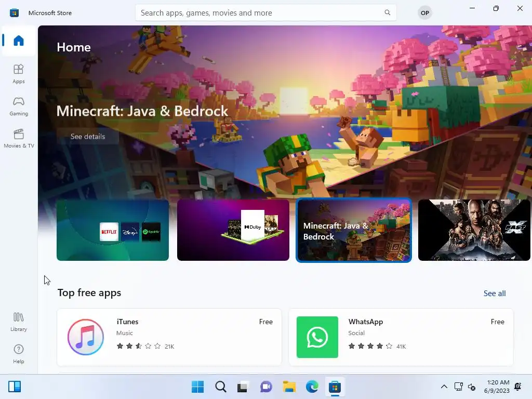This screenshot has width=532, height=399.
Task: Select the Minecraft: Java & Bedrock thumbnail
Action: tap(353, 230)
